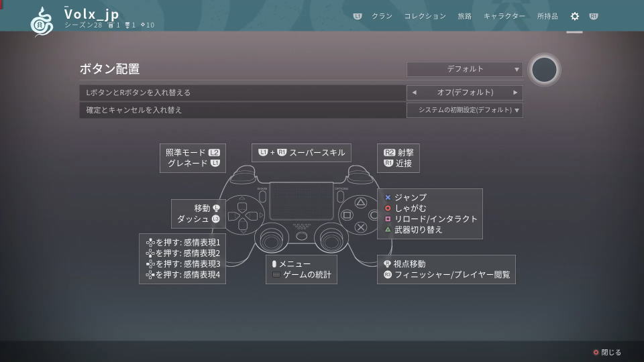Click the フィニッシャー/プレイヤー閲覧 label
The image size is (644, 362).
(x=452, y=275)
